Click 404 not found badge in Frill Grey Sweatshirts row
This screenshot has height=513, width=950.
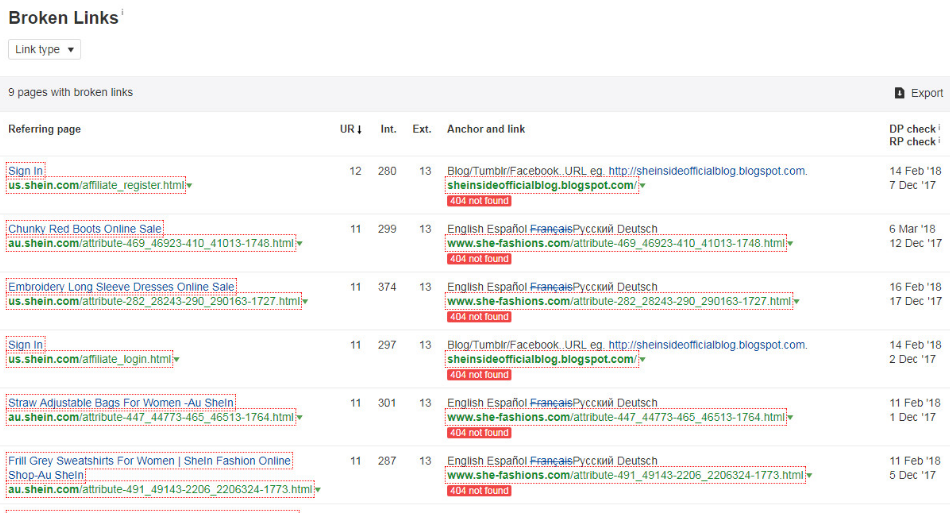coord(479,491)
